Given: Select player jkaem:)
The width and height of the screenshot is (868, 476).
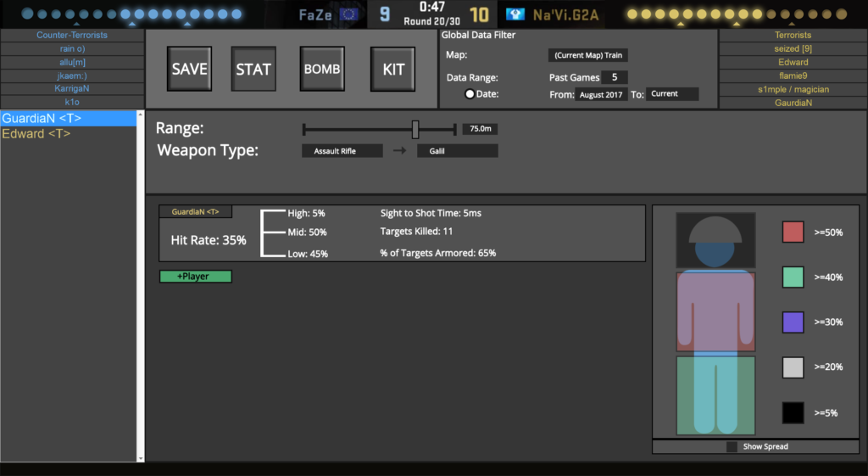Looking at the screenshot, I should tap(72, 76).
